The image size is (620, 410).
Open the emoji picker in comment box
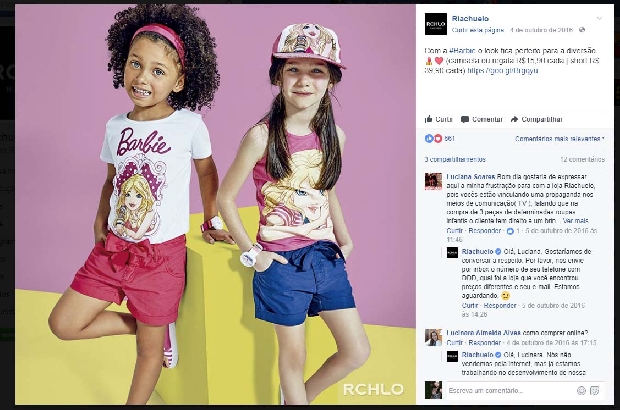pyautogui.click(x=581, y=391)
